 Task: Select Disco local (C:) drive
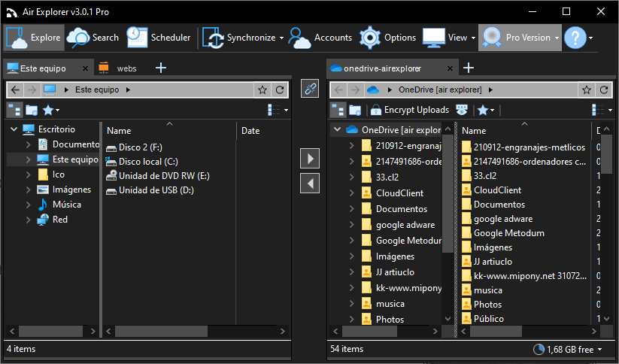coord(141,162)
